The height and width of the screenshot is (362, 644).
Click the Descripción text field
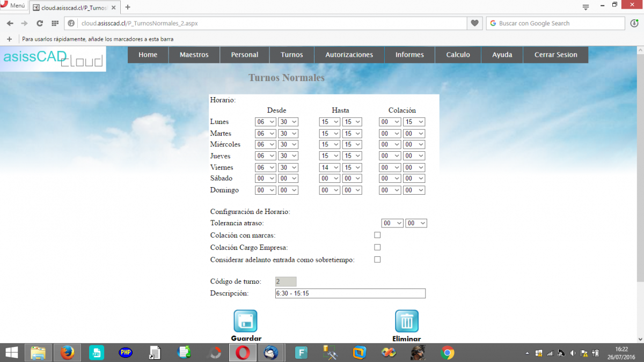(x=350, y=293)
